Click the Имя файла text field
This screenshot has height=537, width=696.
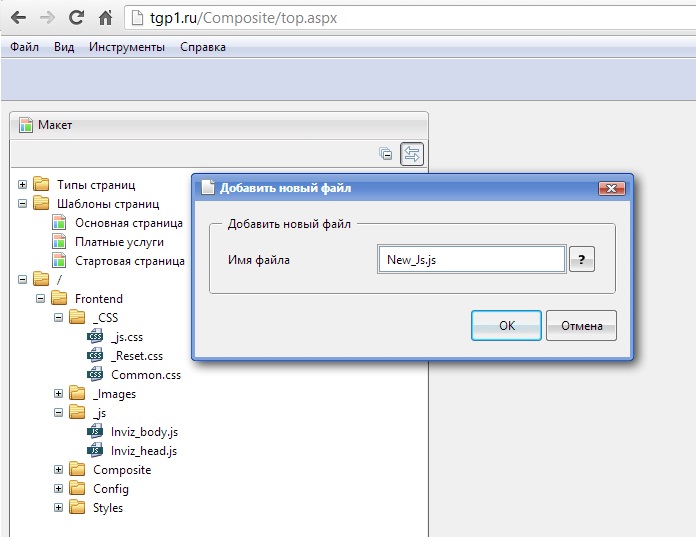[x=471, y=260]
